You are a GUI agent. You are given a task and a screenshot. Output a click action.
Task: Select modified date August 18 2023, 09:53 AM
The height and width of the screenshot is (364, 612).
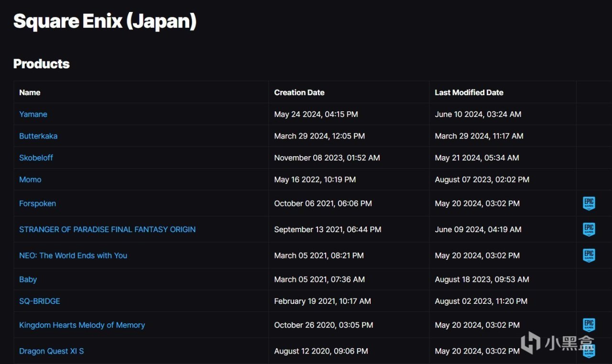[482, 279]
